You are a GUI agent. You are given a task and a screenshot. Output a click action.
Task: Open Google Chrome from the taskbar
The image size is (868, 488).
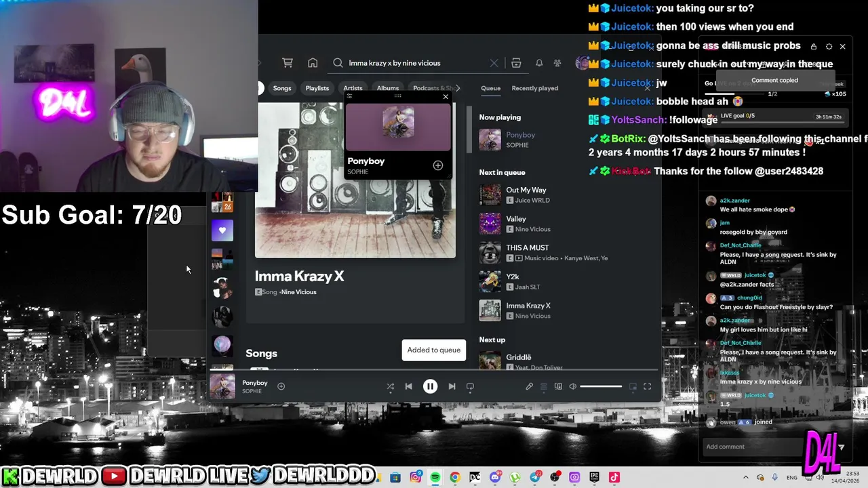click(455, 477)
